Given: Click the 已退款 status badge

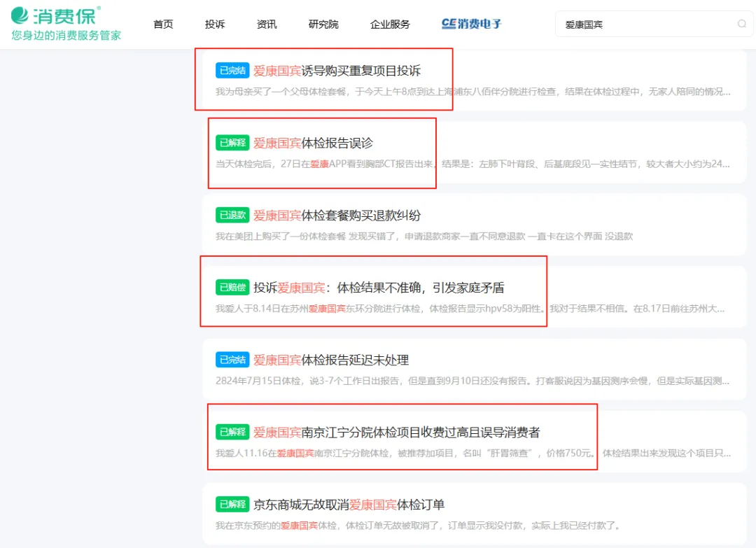Looking at the screenshot, I should coord(232,215).
